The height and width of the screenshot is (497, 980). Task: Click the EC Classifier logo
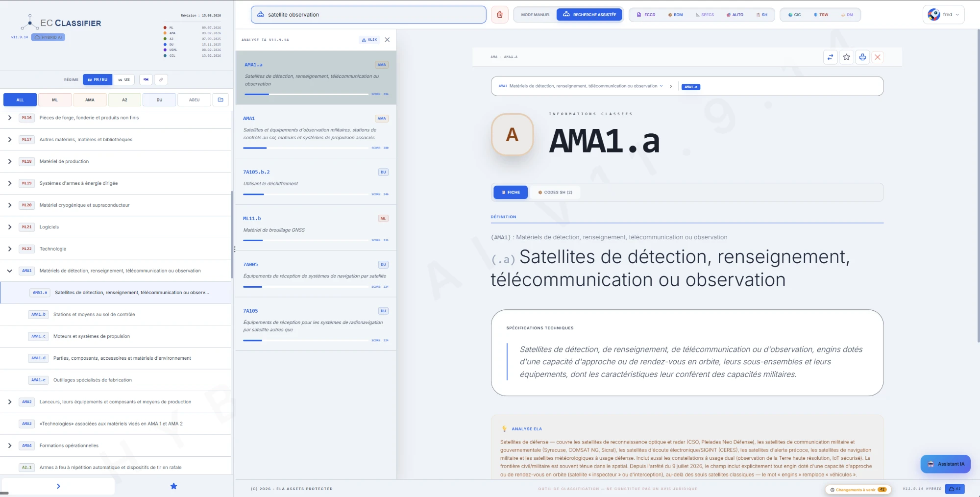[61, 23]
